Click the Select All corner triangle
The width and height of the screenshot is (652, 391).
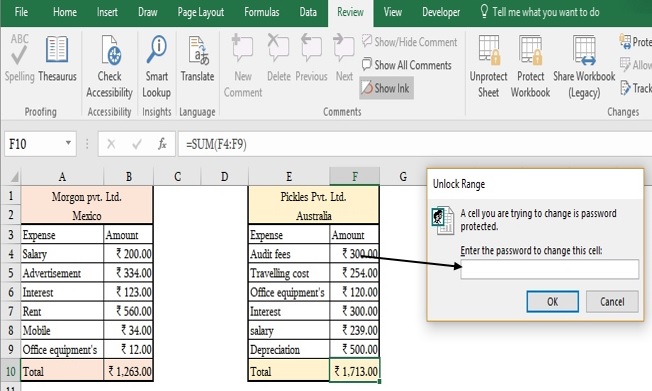tap(14, 177)
